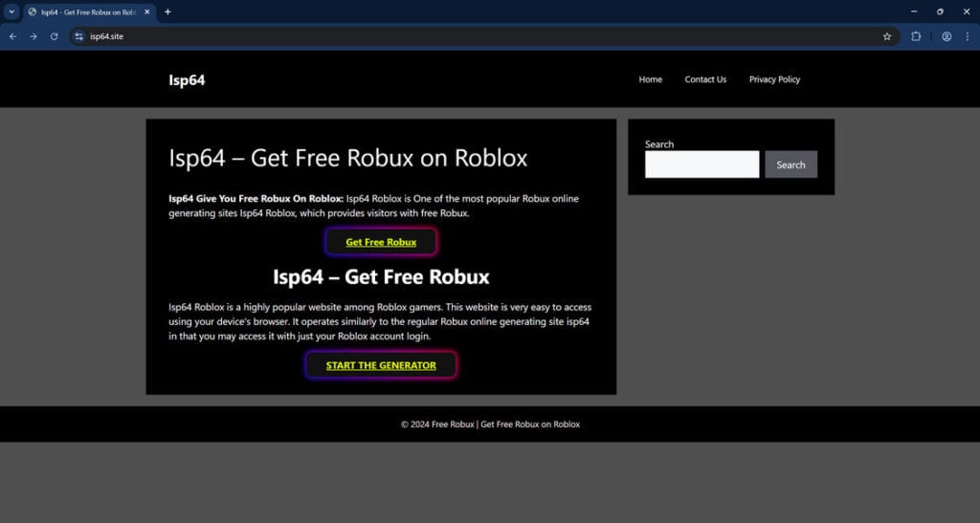The image size is (980, 523).
Task: Click the 'Search' label above the input
Action: 659,144
